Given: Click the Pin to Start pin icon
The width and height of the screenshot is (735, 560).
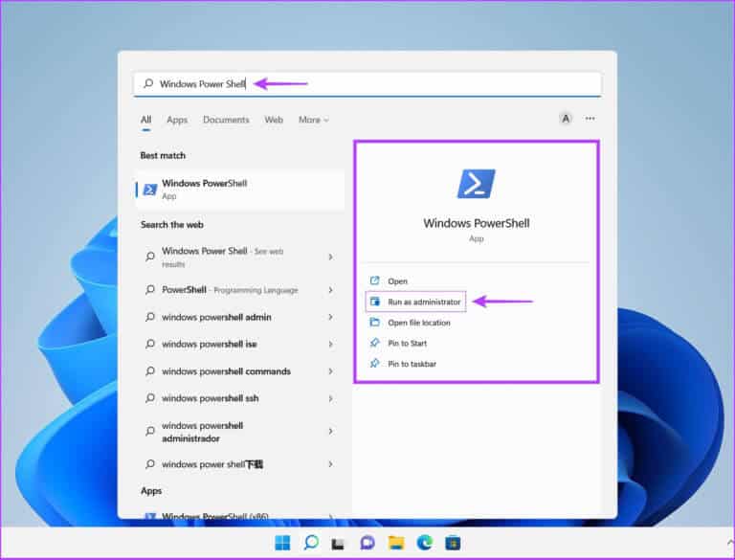Looking at the screenshot, I should coord(374,343).
